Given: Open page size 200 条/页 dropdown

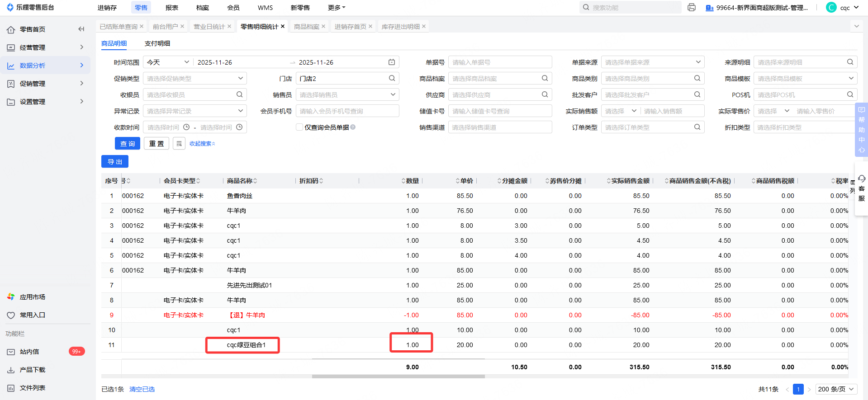Looking at the screenshot, I should [836, 389].
